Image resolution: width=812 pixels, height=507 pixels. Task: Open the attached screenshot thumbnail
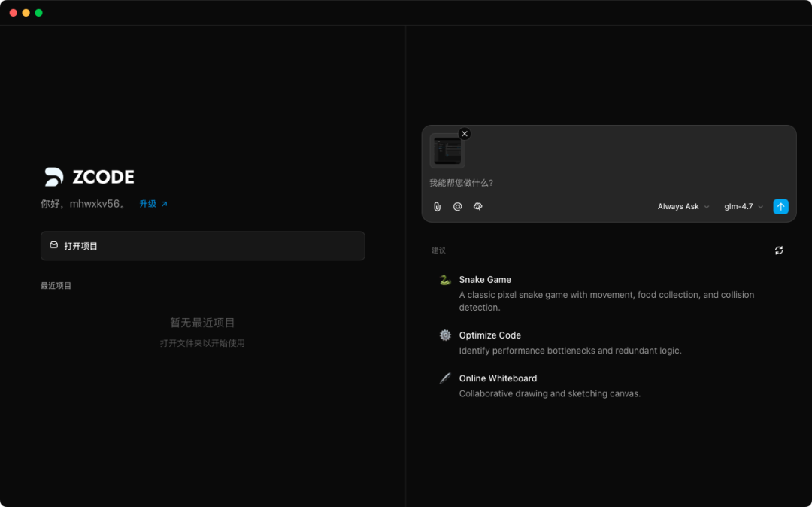447,151
